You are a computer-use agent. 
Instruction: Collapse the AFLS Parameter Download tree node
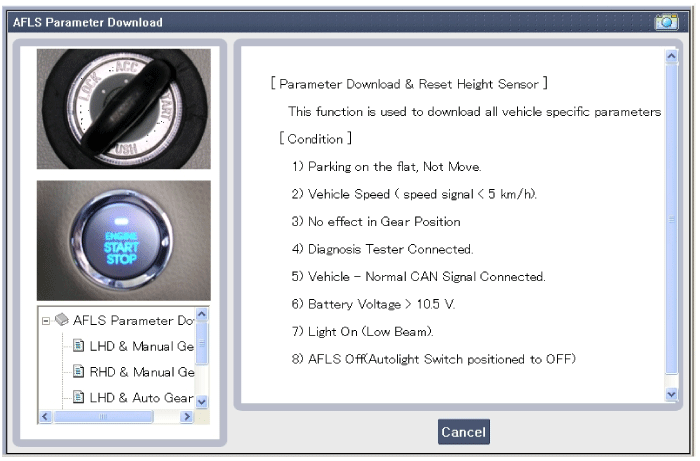[x=46, y=321]
